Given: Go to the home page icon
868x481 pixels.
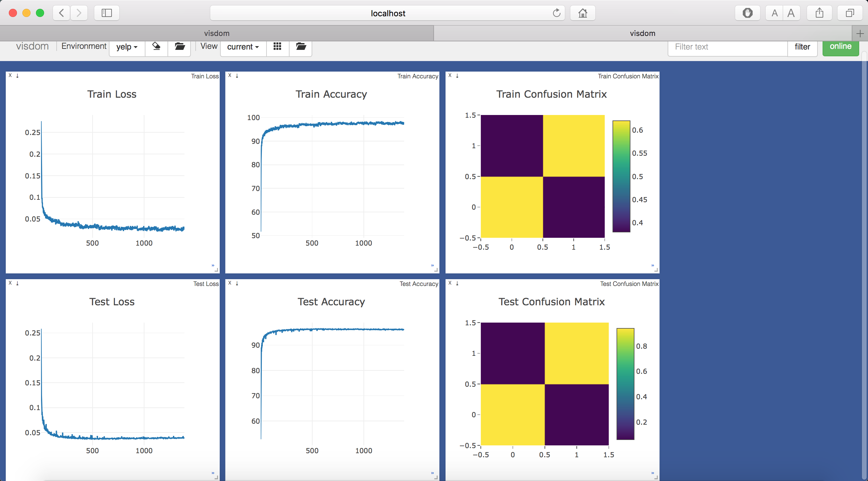Looking at the screenshot, I should click(x=583, y=13).
